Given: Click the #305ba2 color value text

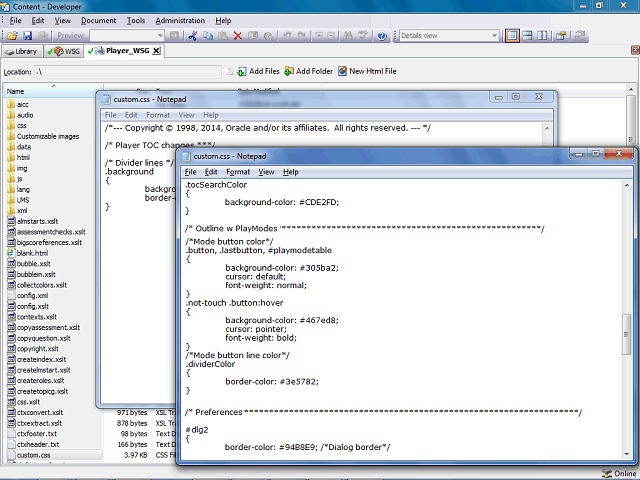Looking at the screenshot, I should tap(319, 268).
